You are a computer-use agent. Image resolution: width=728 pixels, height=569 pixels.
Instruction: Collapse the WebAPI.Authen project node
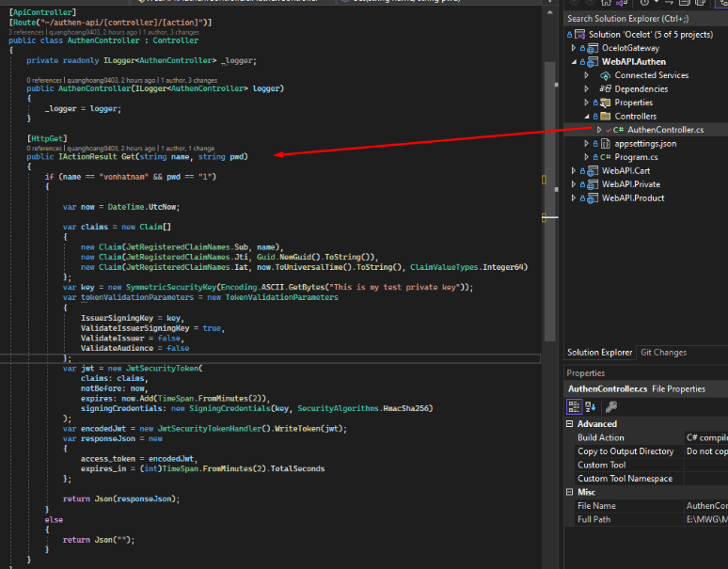tap(573, 62)
